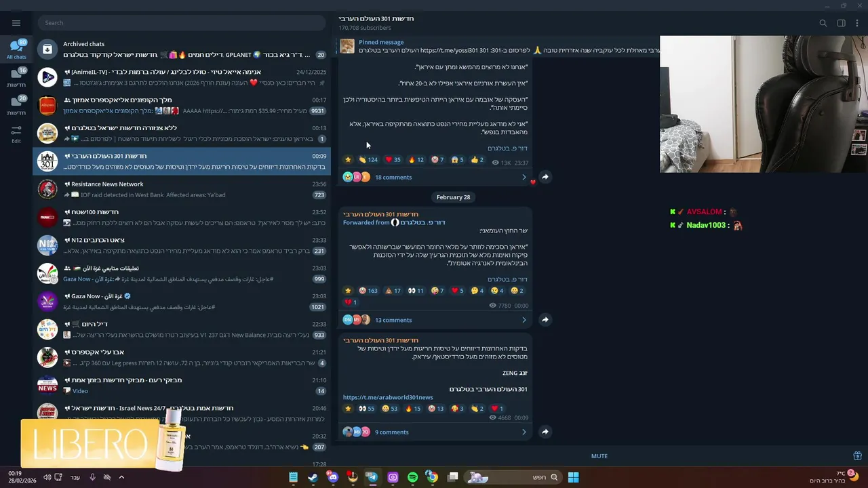Toggle the reaction showing 163

pyautogui.click(x=368, y=291)
